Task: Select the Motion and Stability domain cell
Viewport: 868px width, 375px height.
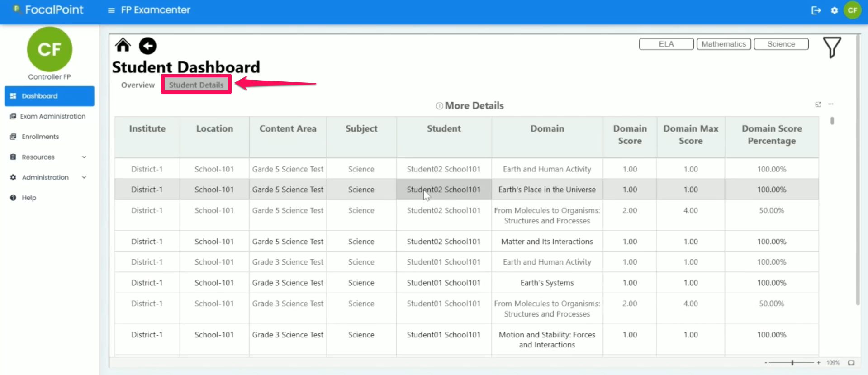Action: coord(547,340)
